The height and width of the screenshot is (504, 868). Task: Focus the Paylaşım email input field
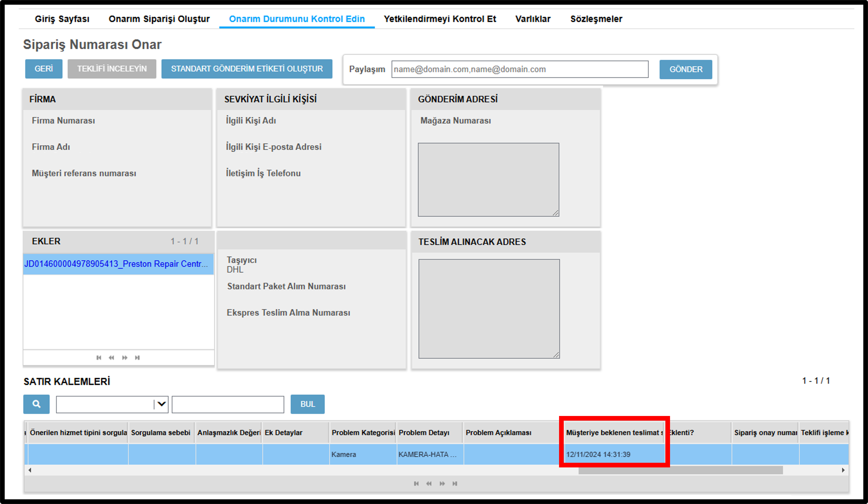[x=520, y=69]
